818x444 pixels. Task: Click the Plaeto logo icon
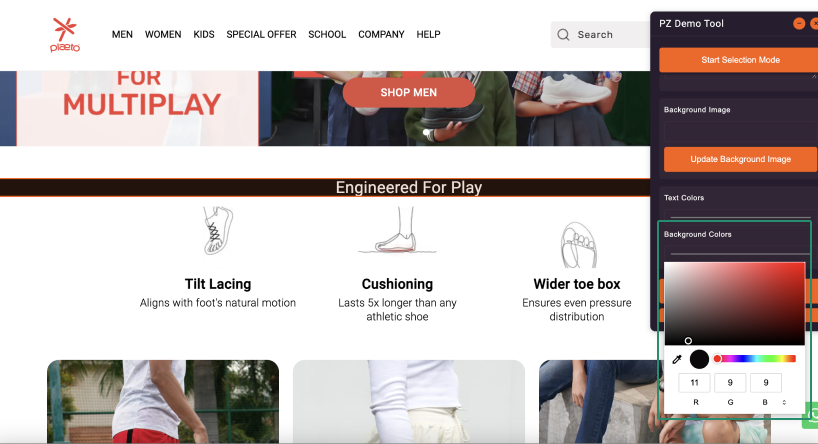point(65,34)
